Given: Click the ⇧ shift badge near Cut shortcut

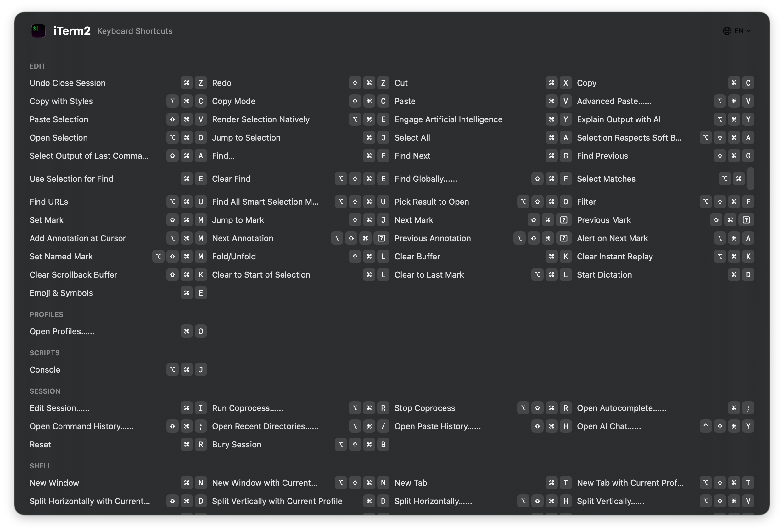Looking at the screenshot, I should pyautogui.click(x=355, y=83).
